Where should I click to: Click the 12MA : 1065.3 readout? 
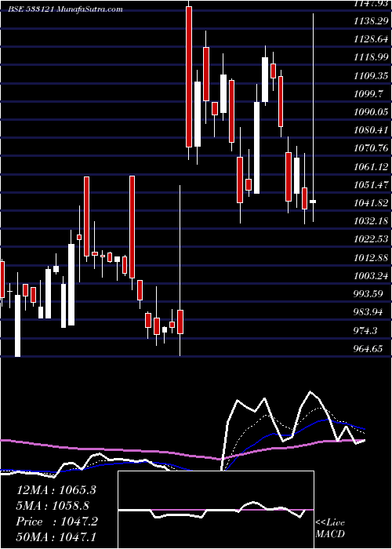[x=56, y=490]
